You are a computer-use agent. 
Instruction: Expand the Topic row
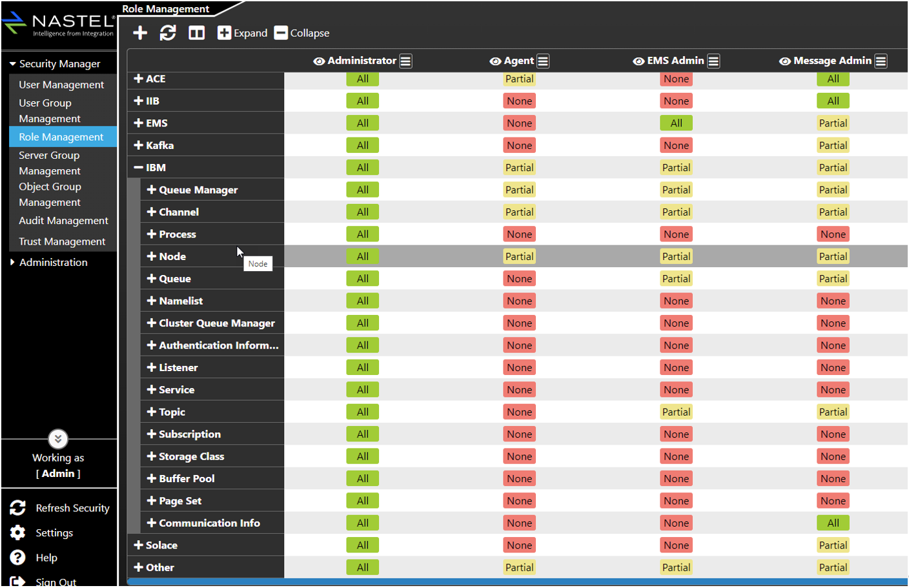click(152, 412)
